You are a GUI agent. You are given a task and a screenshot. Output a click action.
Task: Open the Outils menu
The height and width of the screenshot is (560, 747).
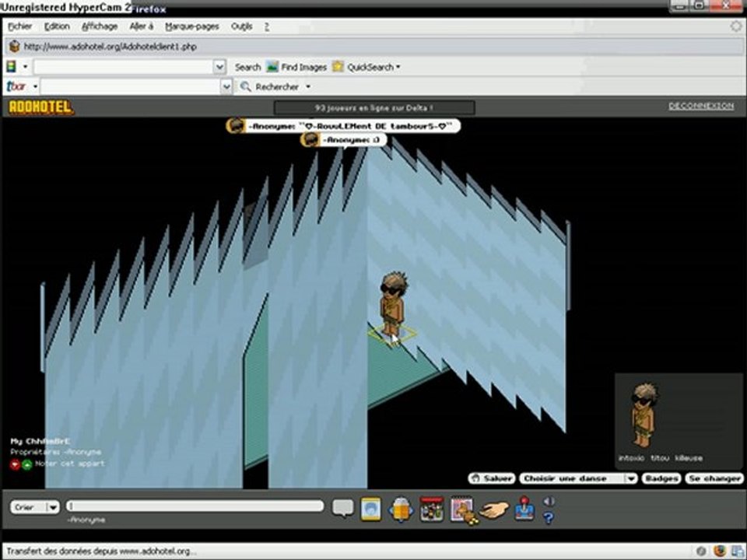tap(241, 26)
